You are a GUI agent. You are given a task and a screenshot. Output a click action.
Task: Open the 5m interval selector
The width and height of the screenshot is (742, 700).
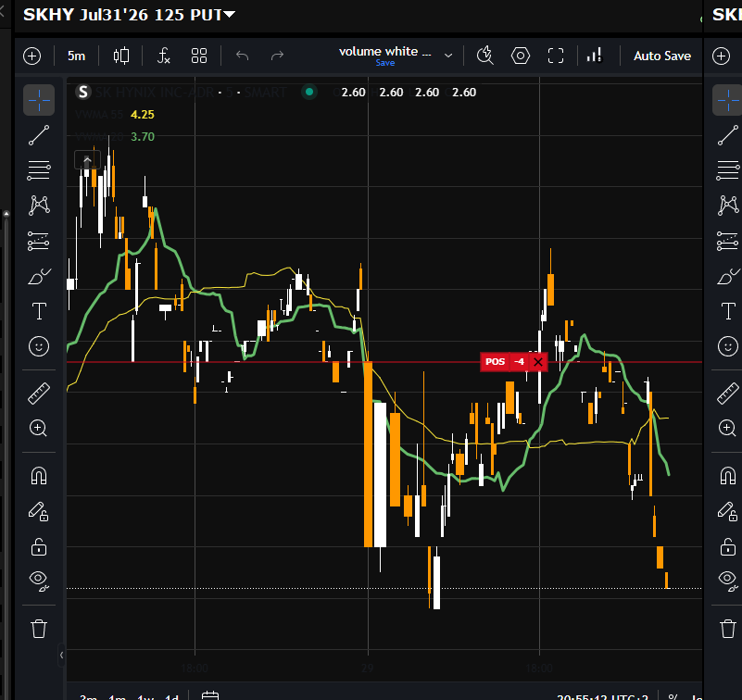point(76,56)
